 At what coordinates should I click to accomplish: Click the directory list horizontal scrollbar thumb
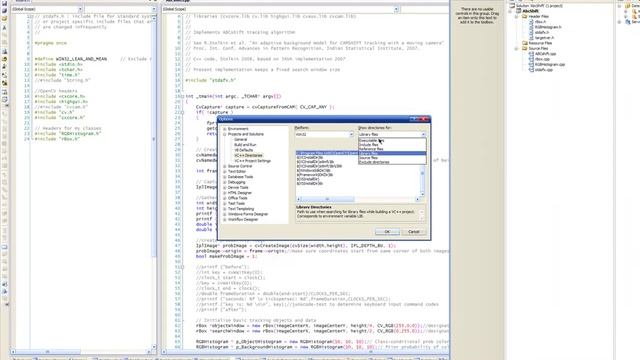(x=327, y=199)
